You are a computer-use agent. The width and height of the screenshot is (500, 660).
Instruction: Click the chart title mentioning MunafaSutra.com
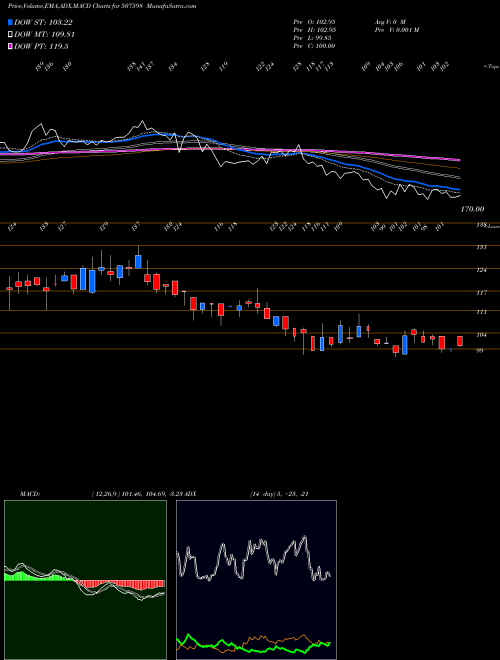click(x=102, y=6)
